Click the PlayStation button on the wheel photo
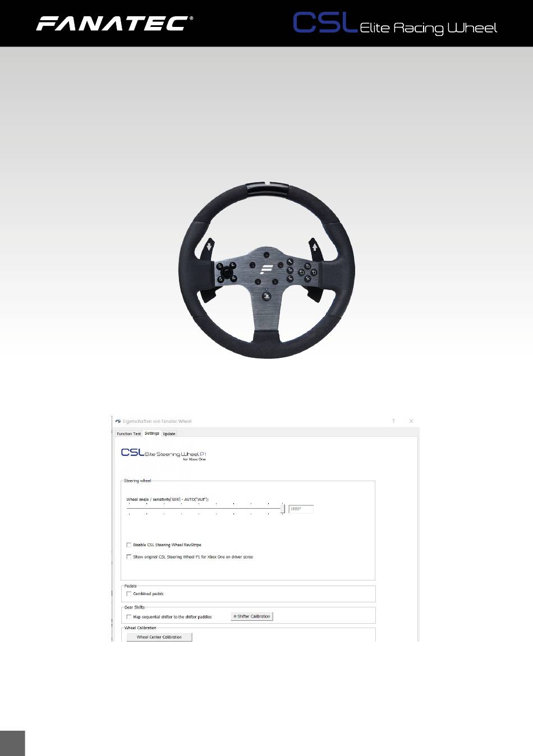 coord(266,296)
